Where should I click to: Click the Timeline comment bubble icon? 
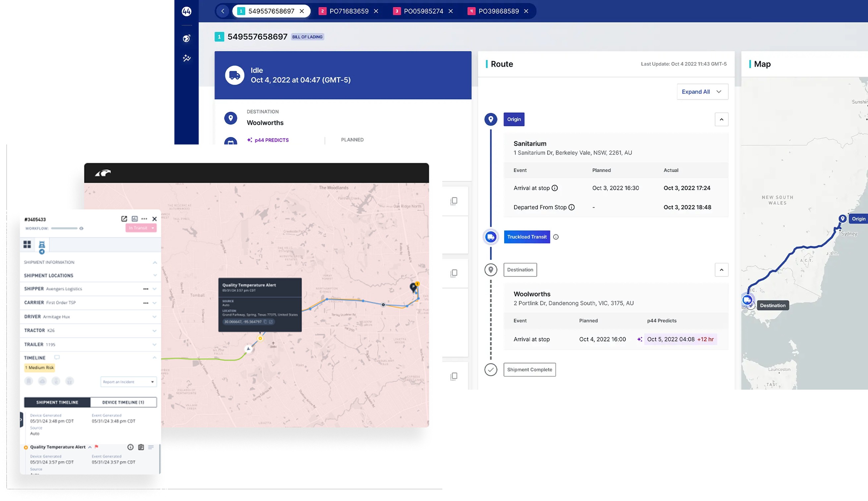[x=57, y=358]
